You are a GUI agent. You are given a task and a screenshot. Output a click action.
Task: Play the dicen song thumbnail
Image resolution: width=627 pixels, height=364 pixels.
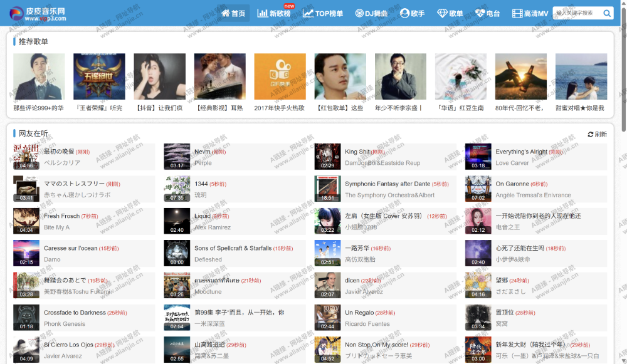[x=327, y=285]
